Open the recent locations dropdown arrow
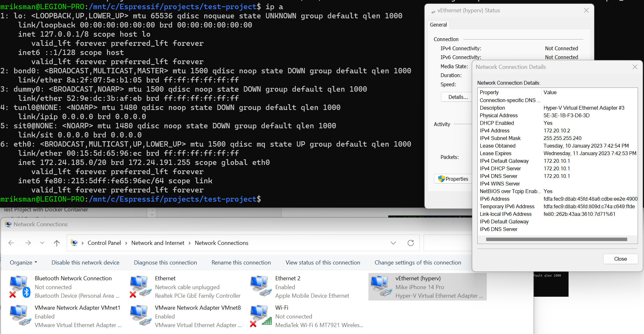Screen dimensions: 644x334 click(x=42, y=243)
